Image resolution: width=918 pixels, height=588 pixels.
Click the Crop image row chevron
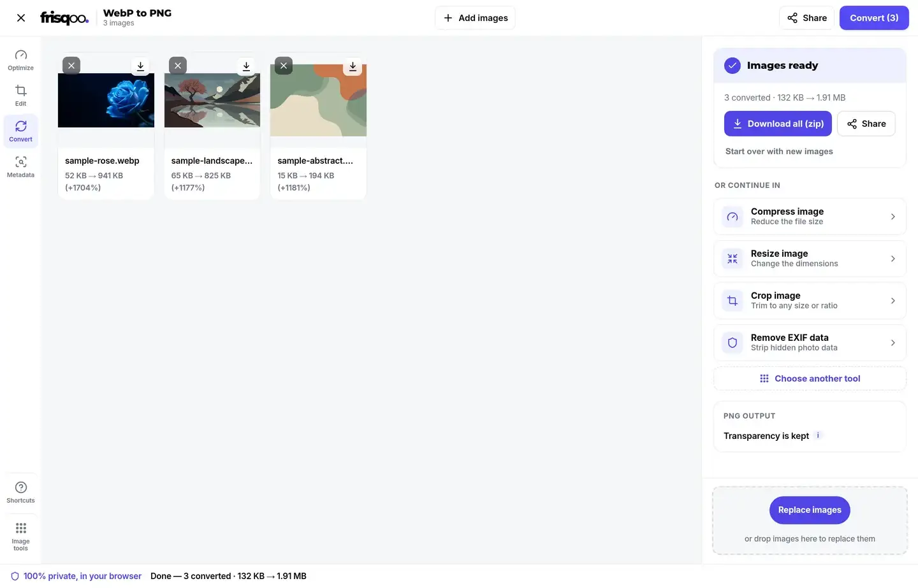(x=892, y=301)
